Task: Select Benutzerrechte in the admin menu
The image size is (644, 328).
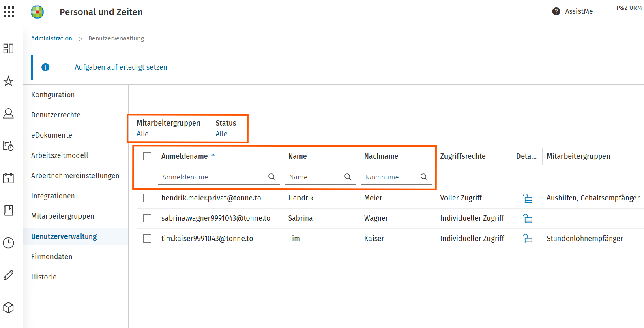Action: 56,115
